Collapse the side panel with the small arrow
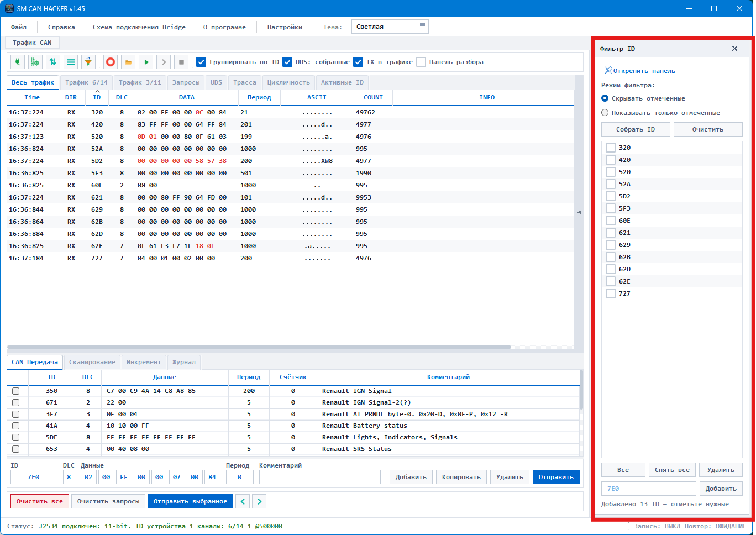This screenshot has height=535, width=756. tap(579, 212)
